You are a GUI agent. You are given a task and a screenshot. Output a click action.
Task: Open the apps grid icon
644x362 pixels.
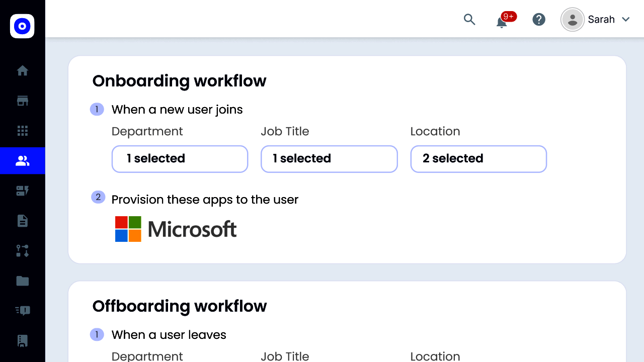23,131
